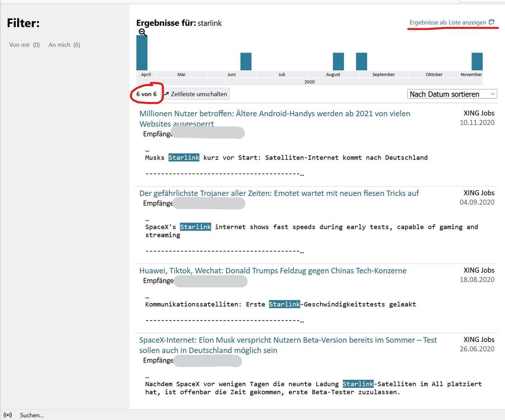Toggle the "Von mir (0)" filter

(25, 45)
